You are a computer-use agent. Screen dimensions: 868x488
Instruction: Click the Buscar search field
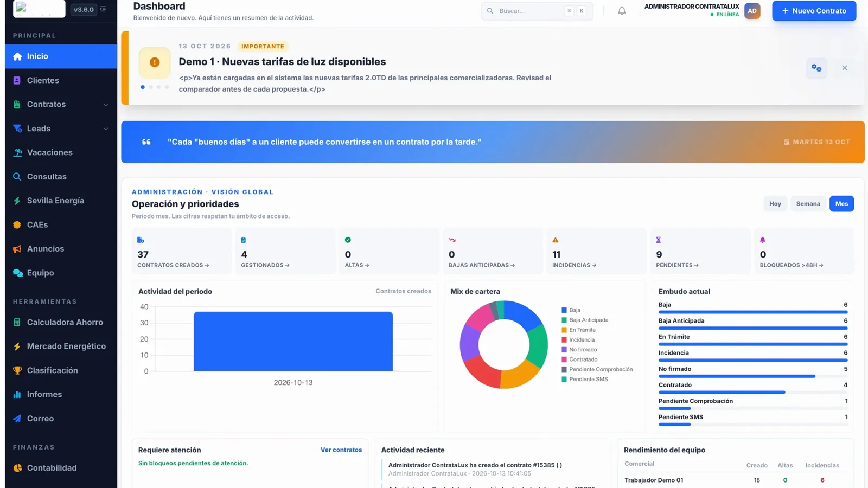(537, 11)
